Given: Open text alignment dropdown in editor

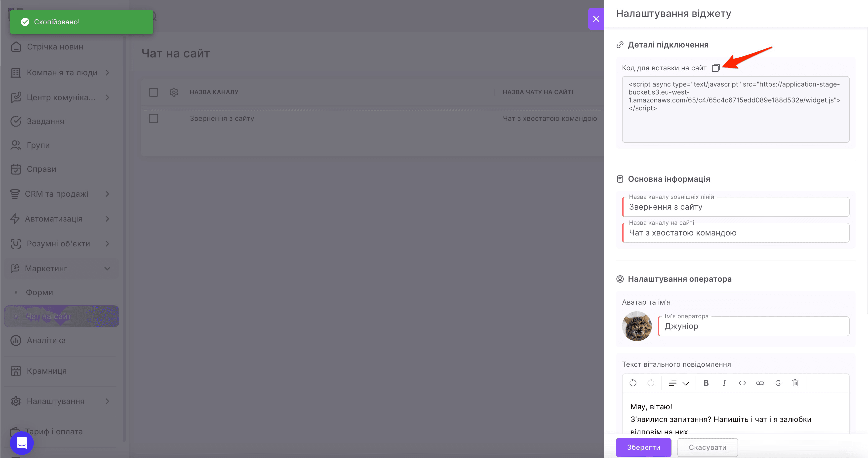Looking at the screenshot, I should coord(678,383).
